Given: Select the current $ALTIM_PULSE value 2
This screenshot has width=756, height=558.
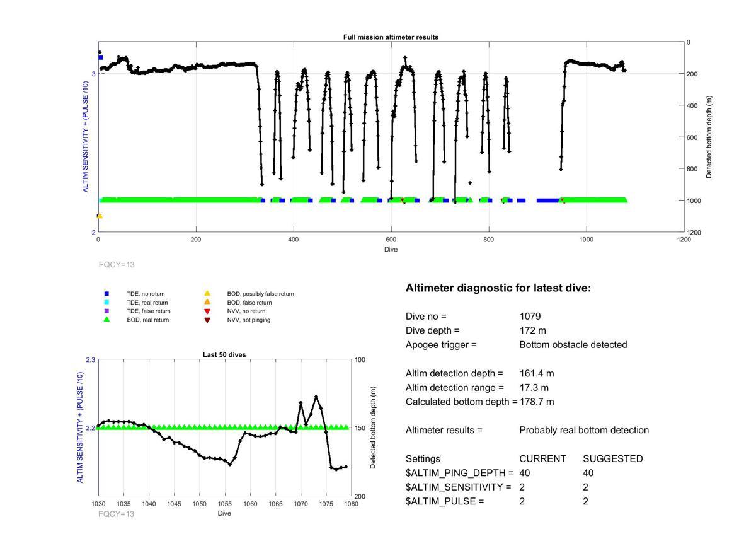Looking at the screenshot, I should tap(522, 501).
